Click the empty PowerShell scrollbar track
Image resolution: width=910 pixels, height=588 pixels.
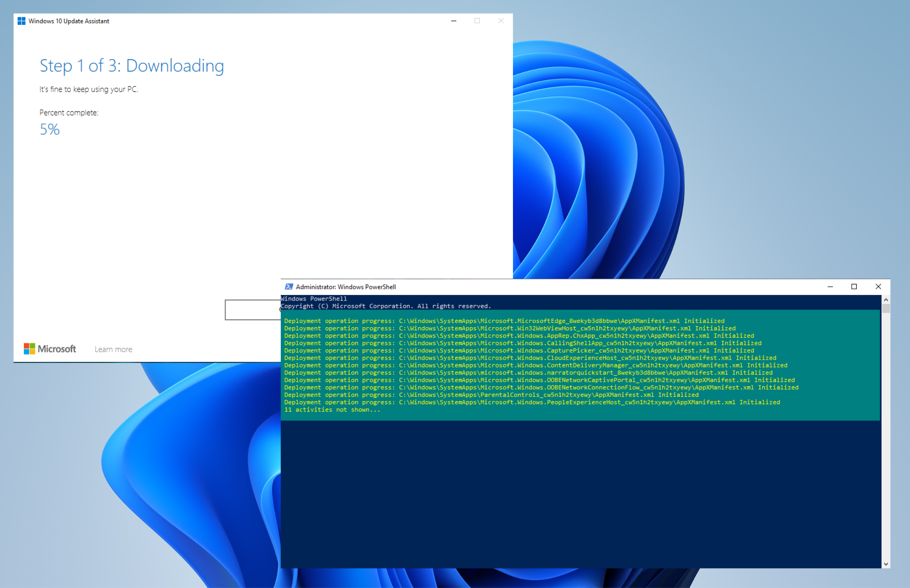pos(886,436)
